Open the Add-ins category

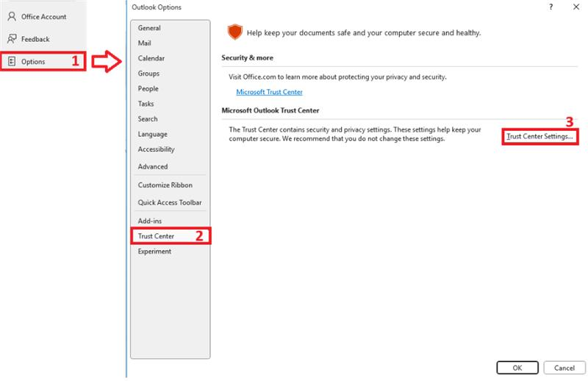point(171,221)
